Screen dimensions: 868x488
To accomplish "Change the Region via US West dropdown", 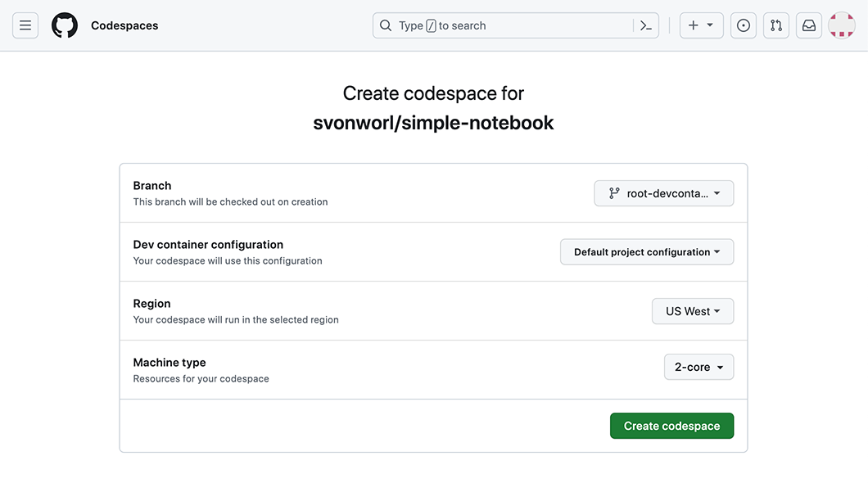I will point(692,310).
